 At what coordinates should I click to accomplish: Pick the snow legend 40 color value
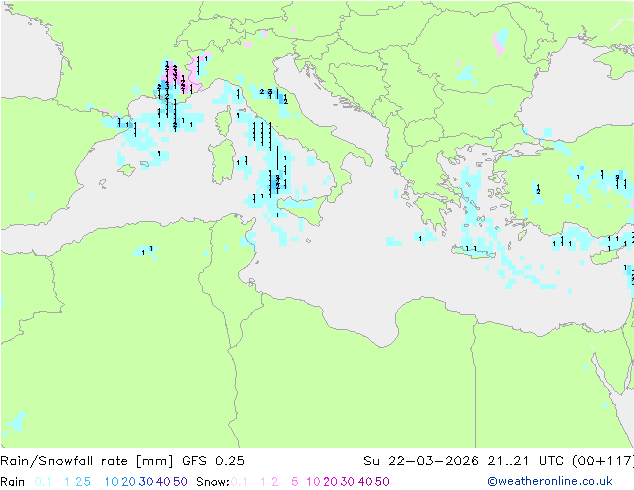(365, 482)
